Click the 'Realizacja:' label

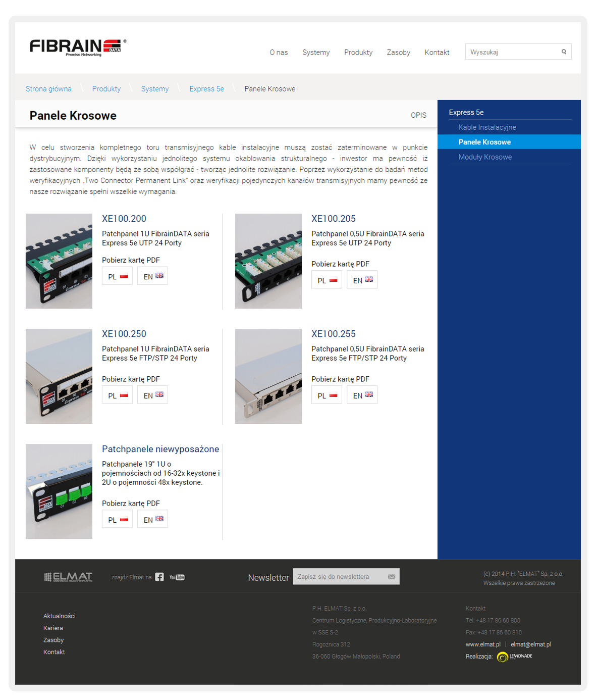(x=479, y=657)
